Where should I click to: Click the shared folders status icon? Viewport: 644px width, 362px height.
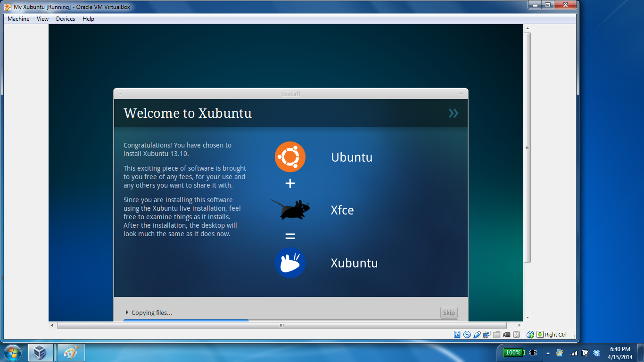(496, 335)
